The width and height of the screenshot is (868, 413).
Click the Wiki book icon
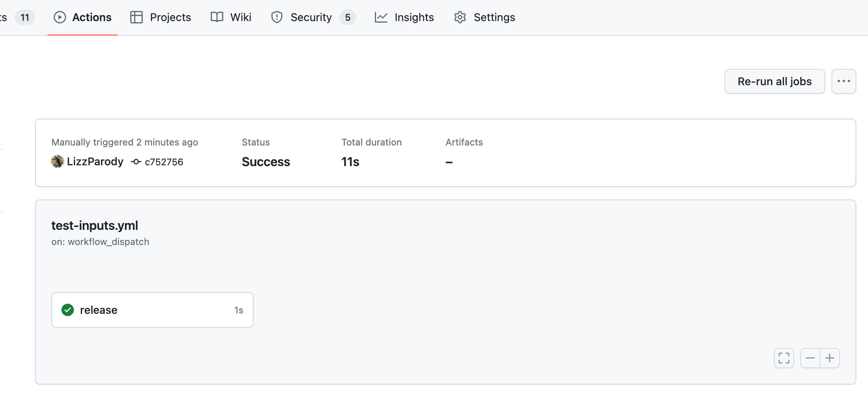pyautogui.click(x=217, y=17)
